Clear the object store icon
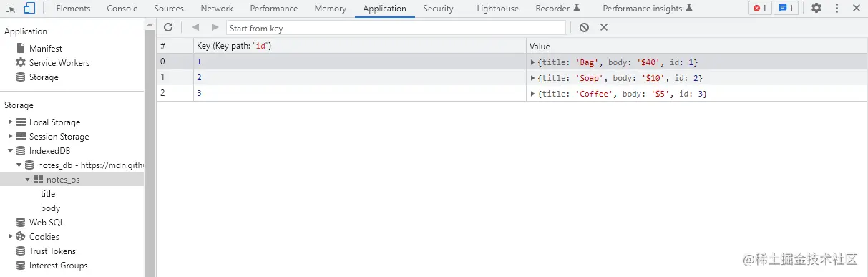 (x=584, y=27)
